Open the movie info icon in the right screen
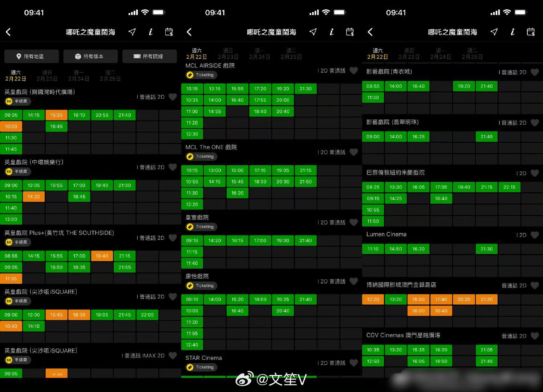Image resolution: width=543 pixels, height=392 pixels. point(512,32)
